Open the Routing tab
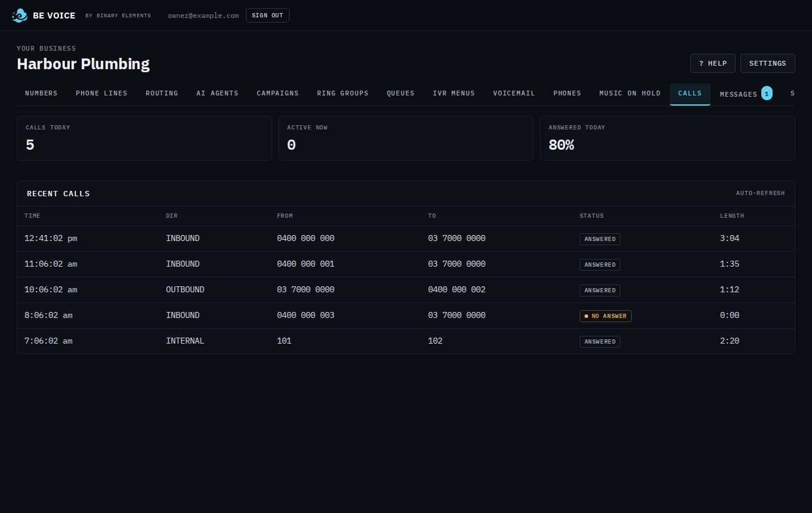Image resolution: width=812 pixels, height=513 pixels. pos(162,94)
